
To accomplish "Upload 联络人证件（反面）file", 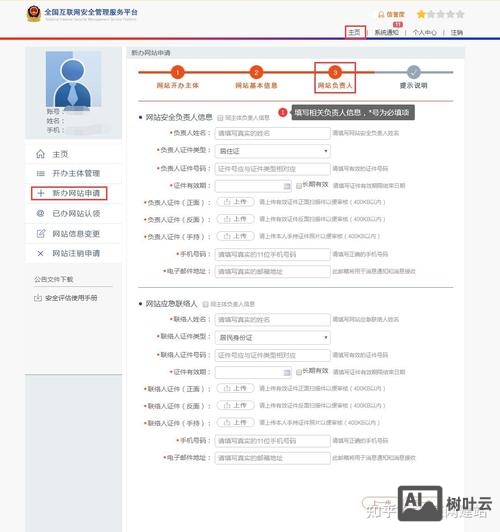I will [235, 405].
